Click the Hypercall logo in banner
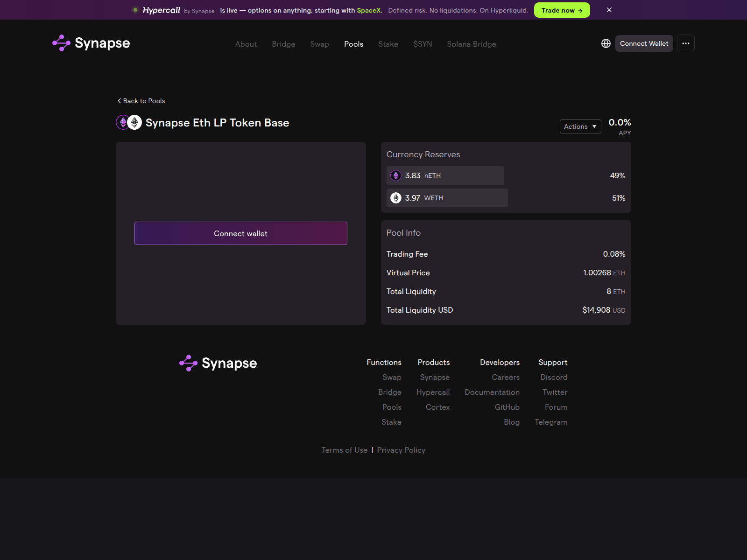The image size is (747, 560). [162, 10]
